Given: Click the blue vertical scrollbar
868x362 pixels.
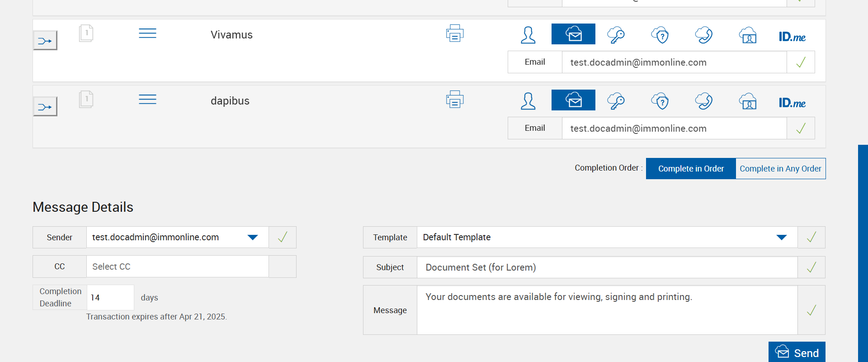Looking at the screenshot, I should coord(863,253).
